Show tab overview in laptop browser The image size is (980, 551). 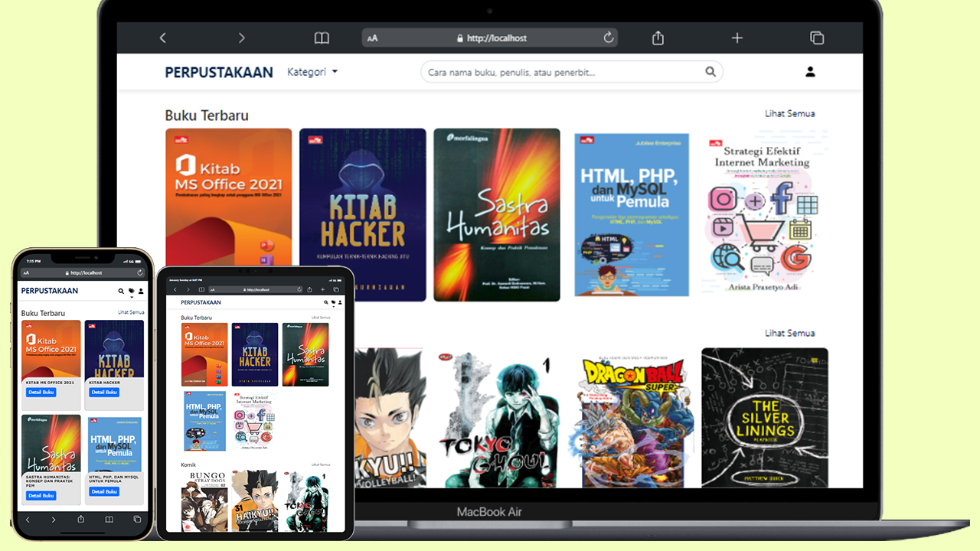pos(817,37)
